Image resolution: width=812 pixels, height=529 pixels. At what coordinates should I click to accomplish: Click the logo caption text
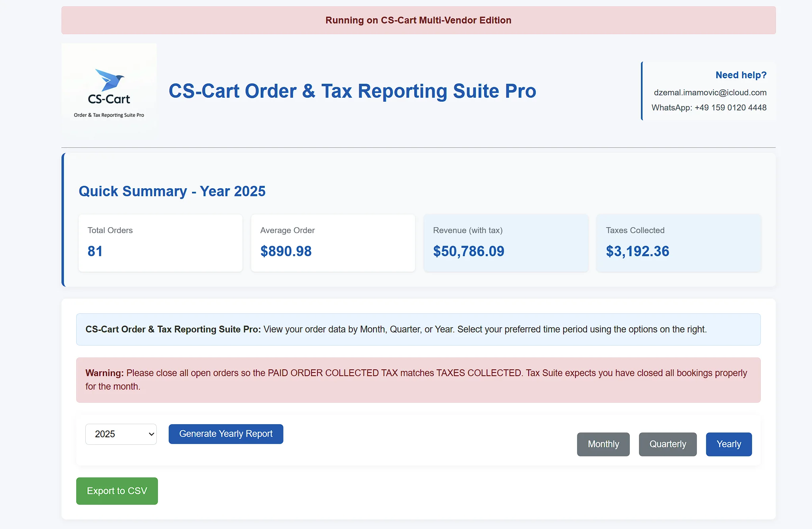(109, 115)
